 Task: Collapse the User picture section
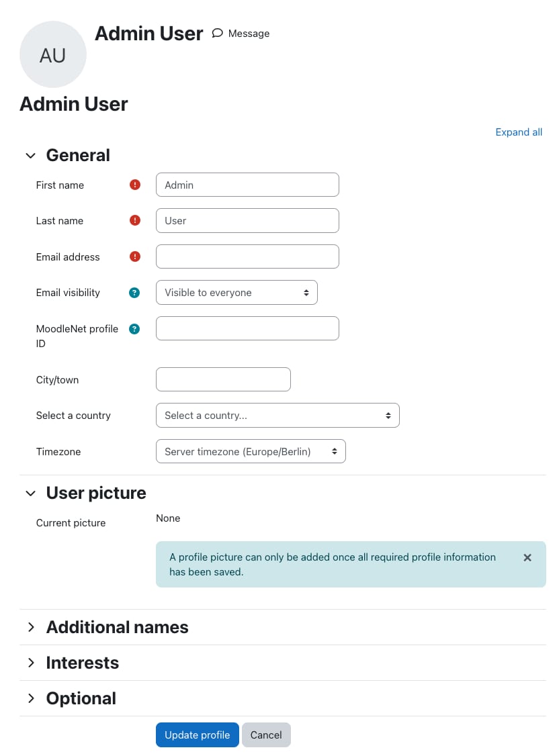(x=31, y=493)
